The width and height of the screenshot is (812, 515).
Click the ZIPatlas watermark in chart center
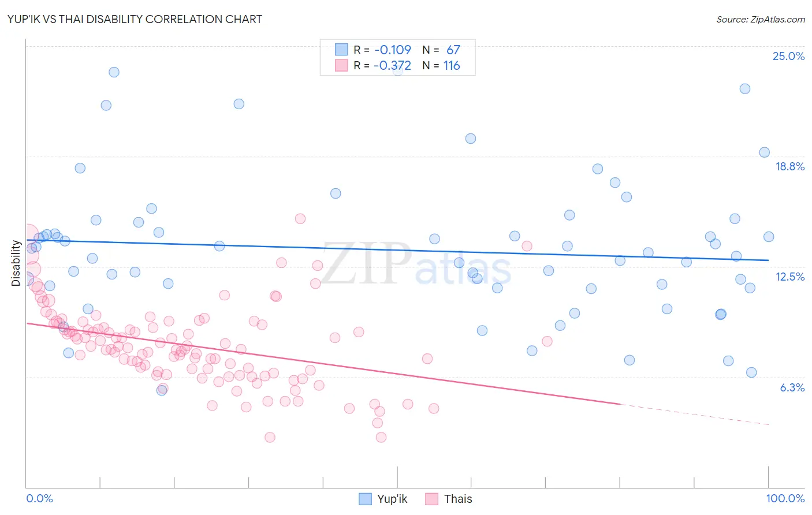[416, 264]
